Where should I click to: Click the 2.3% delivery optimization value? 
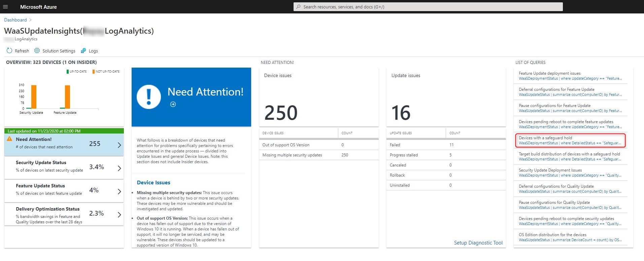point(97,214)
